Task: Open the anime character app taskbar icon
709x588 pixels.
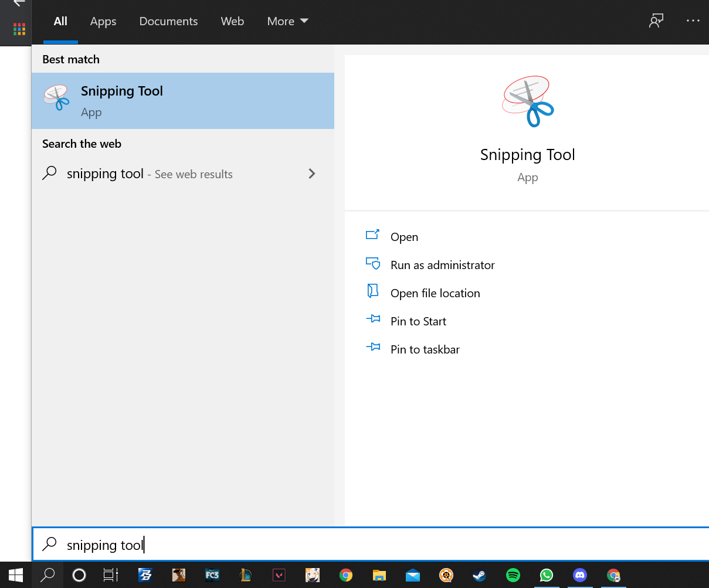Action: [313, 575]
